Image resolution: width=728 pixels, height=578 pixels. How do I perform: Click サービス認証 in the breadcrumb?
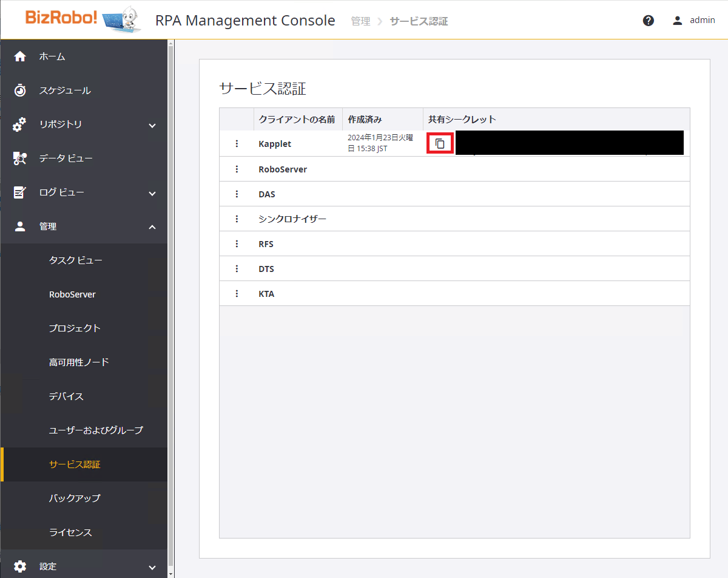(x=419, y=21)
